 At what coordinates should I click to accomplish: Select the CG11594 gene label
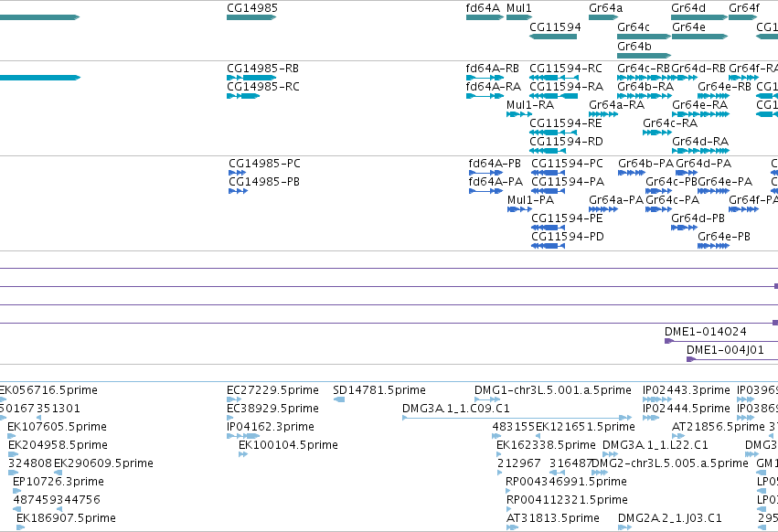coord(555,27)
